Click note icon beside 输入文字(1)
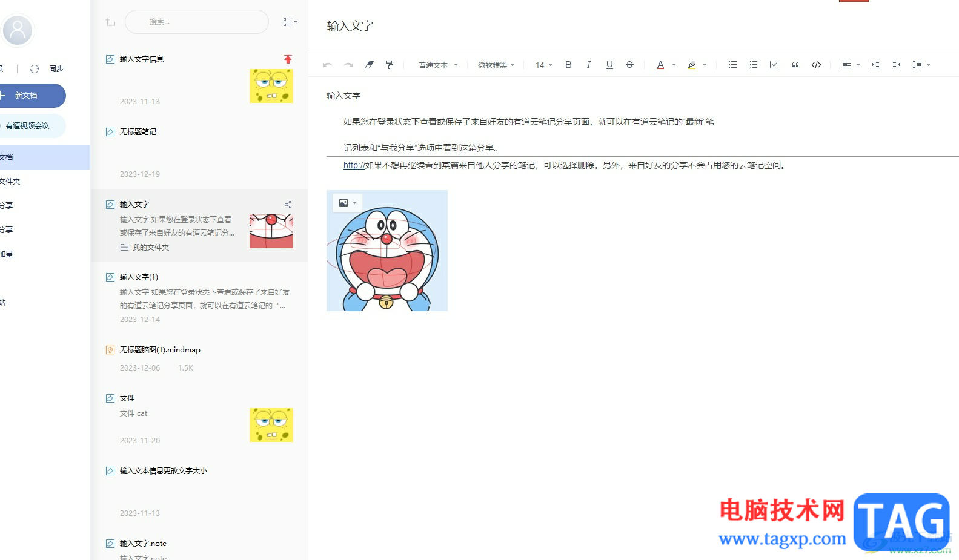959x560 pixels. pyautogui.click(x=110, y=277)
